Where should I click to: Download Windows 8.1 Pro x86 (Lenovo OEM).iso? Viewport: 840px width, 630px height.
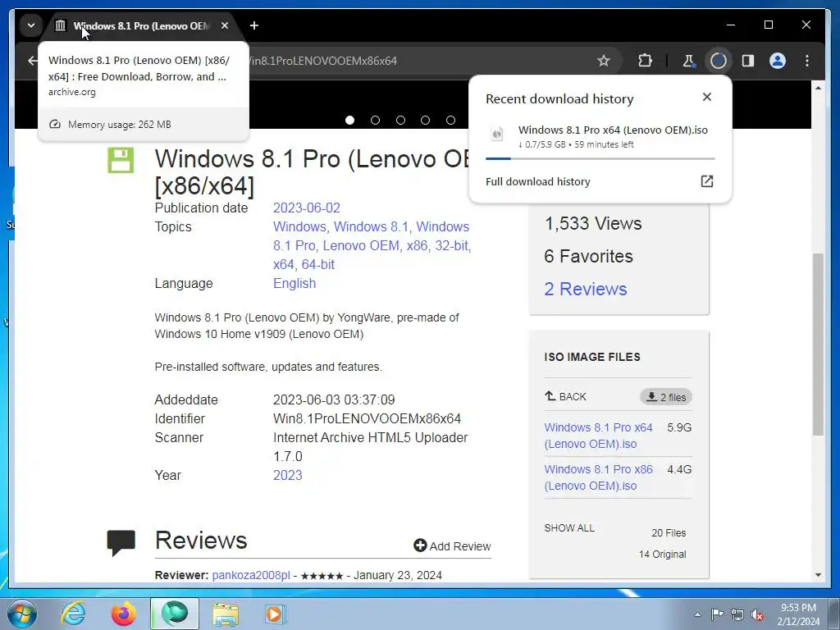598,477
